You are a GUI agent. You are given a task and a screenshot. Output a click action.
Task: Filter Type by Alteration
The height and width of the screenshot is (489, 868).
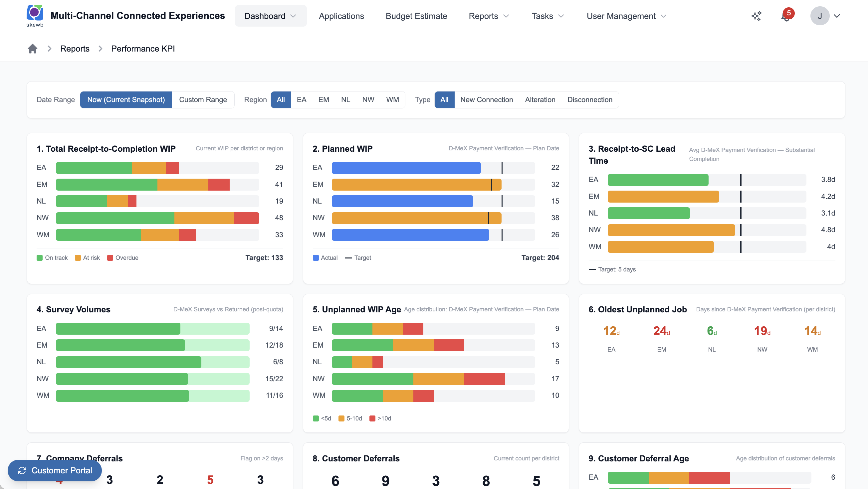540,100
